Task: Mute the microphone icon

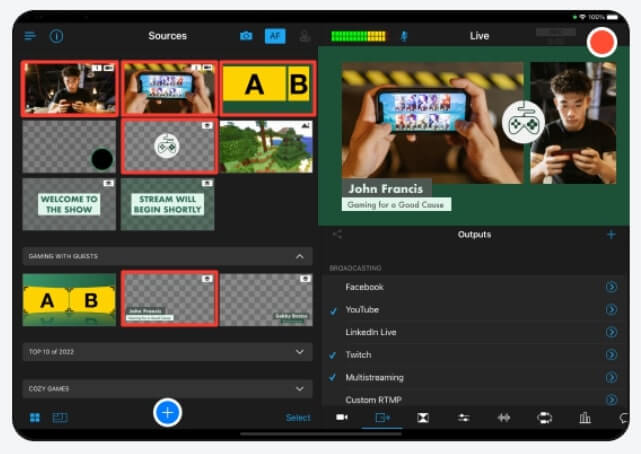Action: [404, 36]
